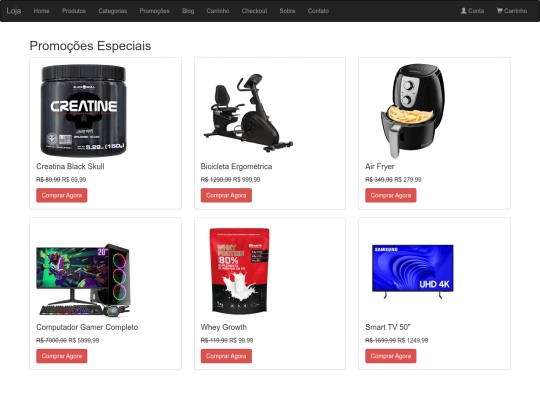This screenshot has height=405, width=540.
Task: Click Comprar Agora under Whey Growth
Action: [226, 356]
